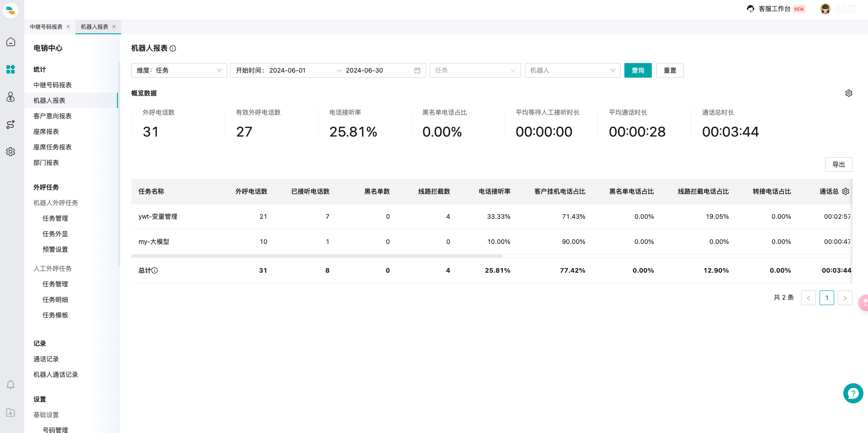Open 部门报表 in sidebar
Screen dimensions: 868x433
[x=46, y=163]
